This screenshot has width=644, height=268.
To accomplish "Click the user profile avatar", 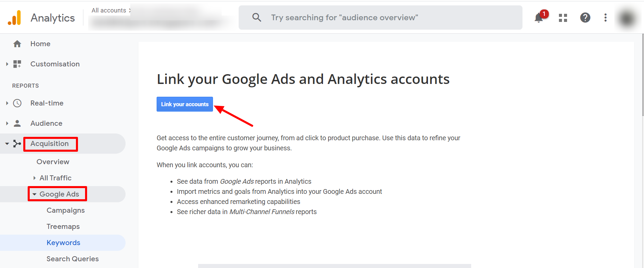I will 627,18.
